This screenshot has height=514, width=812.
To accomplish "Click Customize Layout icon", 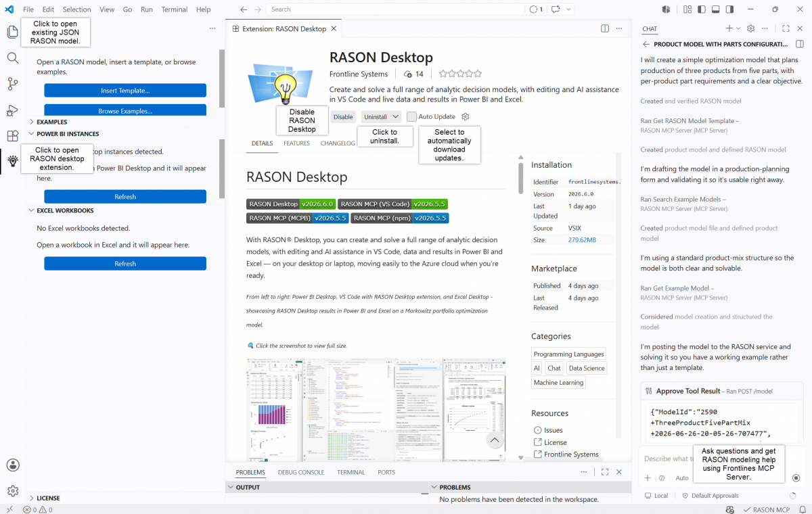I will 687,9.
